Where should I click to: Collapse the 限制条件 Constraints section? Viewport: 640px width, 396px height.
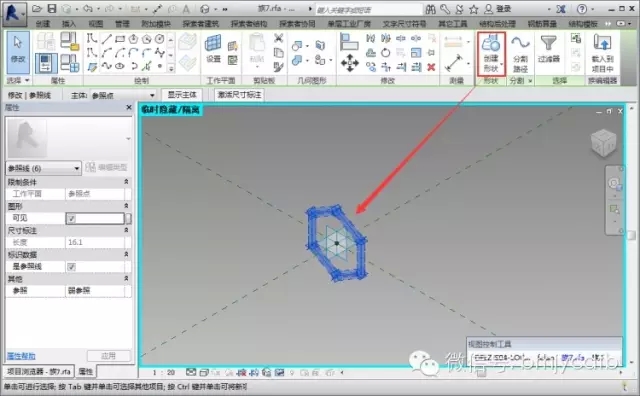click(126, 182)
